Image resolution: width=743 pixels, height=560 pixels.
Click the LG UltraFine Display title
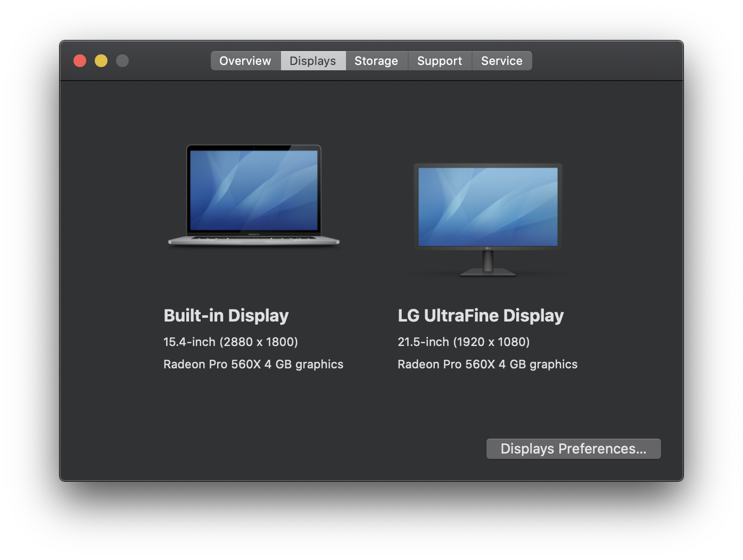[481, 315]
